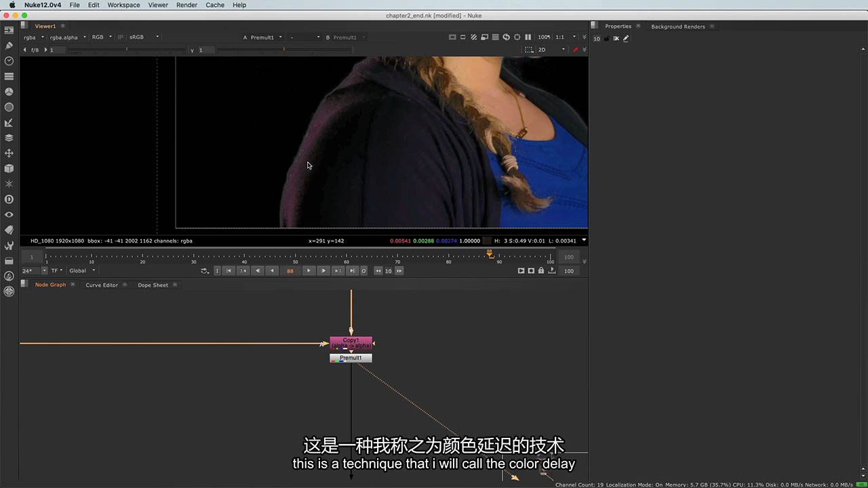868x488 pixels.
Task: Click frame 50 on the timeline ruler
Action: [296, 257]
